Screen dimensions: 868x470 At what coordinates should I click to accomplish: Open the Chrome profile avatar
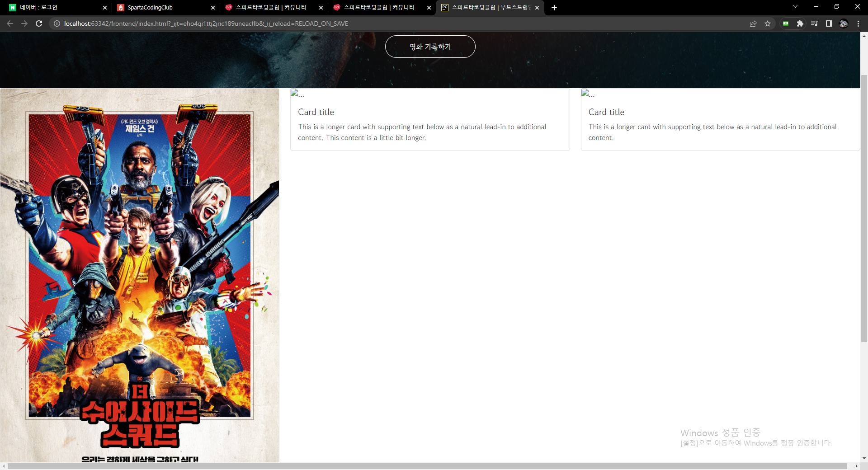[x=844, y=23]
